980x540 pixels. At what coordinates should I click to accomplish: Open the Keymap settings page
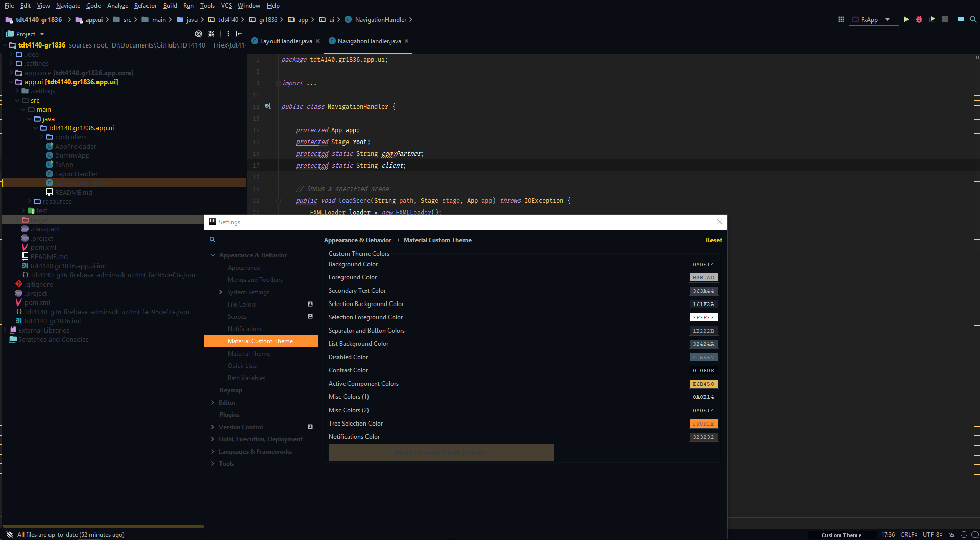pos(231,390)
